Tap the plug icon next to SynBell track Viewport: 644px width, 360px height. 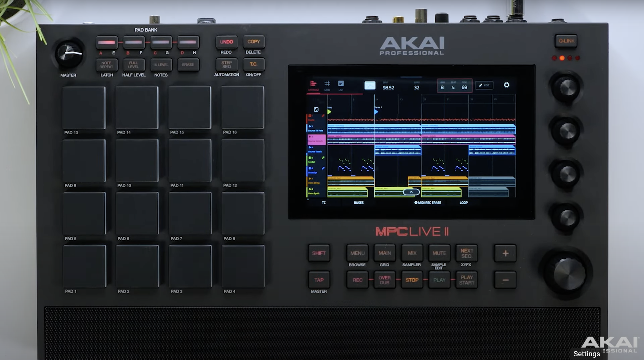click(x=323, y=158)
